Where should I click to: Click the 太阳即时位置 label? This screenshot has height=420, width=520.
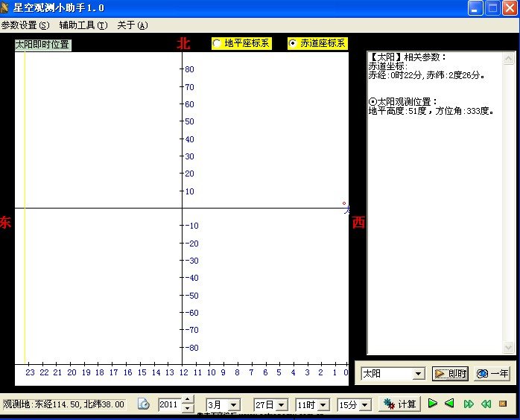[42, 45]
